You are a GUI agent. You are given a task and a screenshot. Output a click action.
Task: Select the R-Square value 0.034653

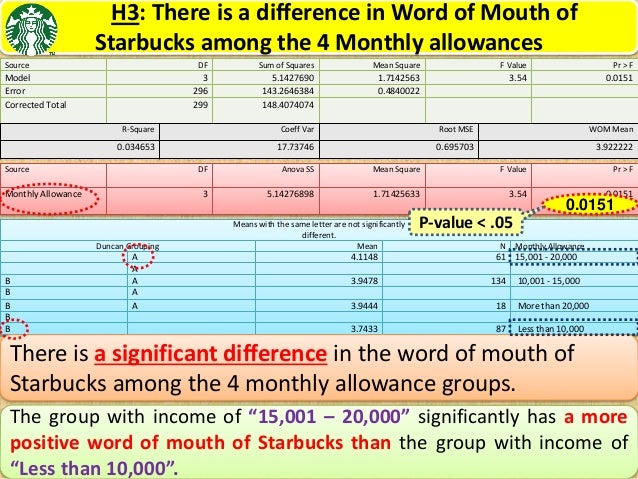(135, 147)
